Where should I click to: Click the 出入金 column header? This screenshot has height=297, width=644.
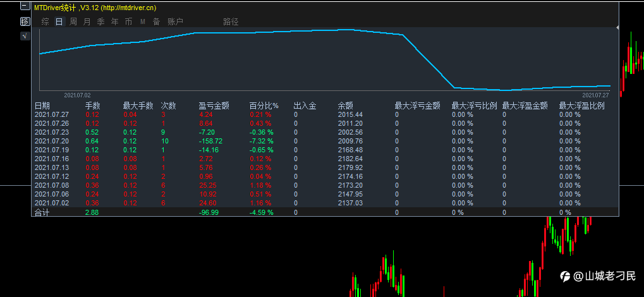(x=305, y=106)
